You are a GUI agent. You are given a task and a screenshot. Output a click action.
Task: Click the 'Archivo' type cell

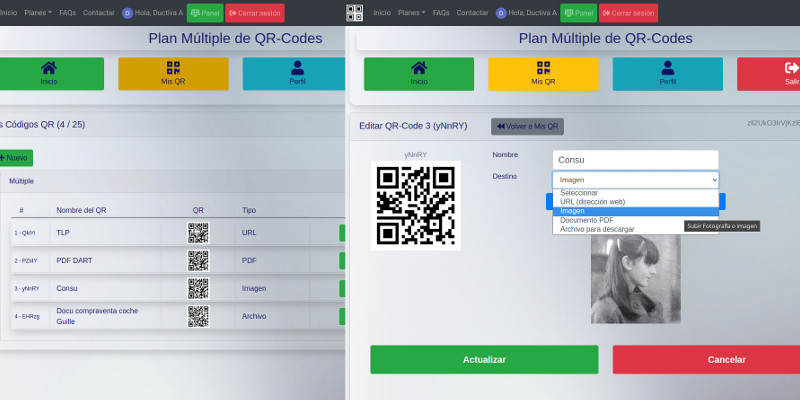coord(254,316)
